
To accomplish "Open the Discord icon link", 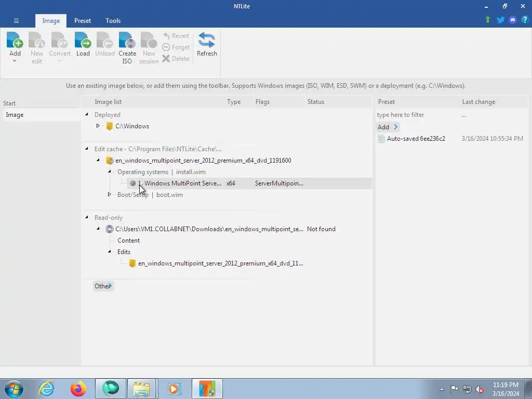I will [x=513, y=20].
